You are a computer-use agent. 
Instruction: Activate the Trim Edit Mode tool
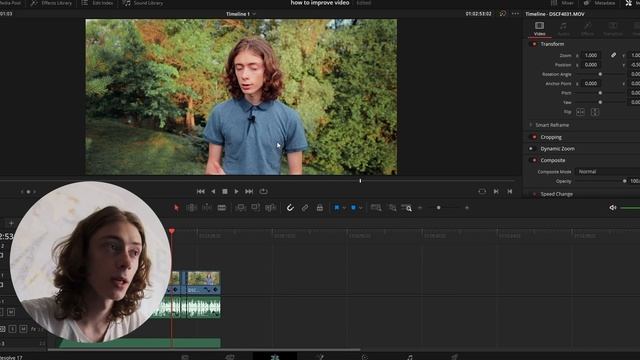click(191, 208)
